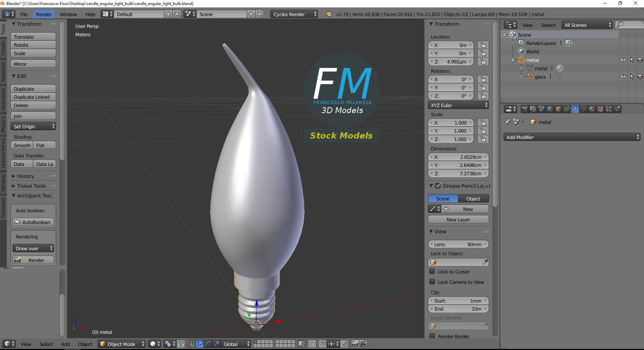Click the Smooth shading button
This screenshot has height=350, width=644.
[x=22, y=145]
